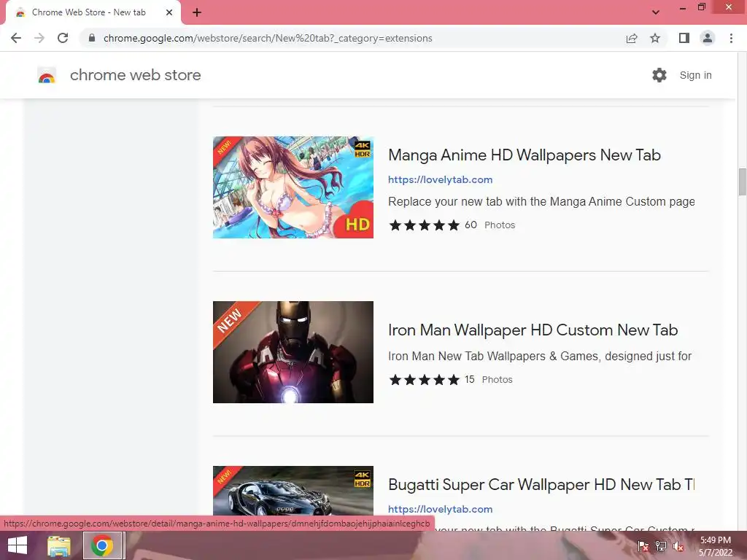Click the Iron Man five-star rating
747x560 pixels.
[x=424, y=379]
